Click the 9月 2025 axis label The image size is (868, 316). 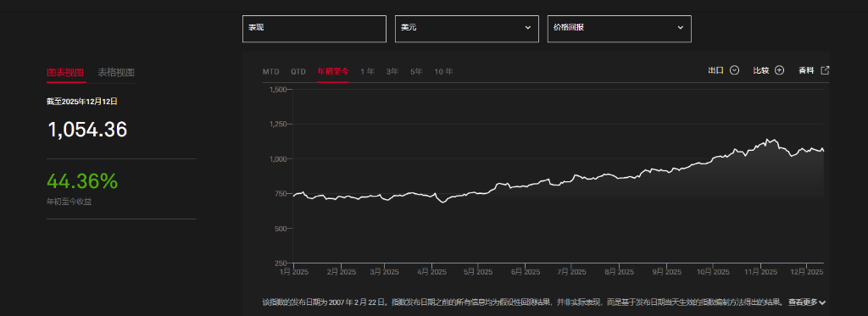coord(666,272)
